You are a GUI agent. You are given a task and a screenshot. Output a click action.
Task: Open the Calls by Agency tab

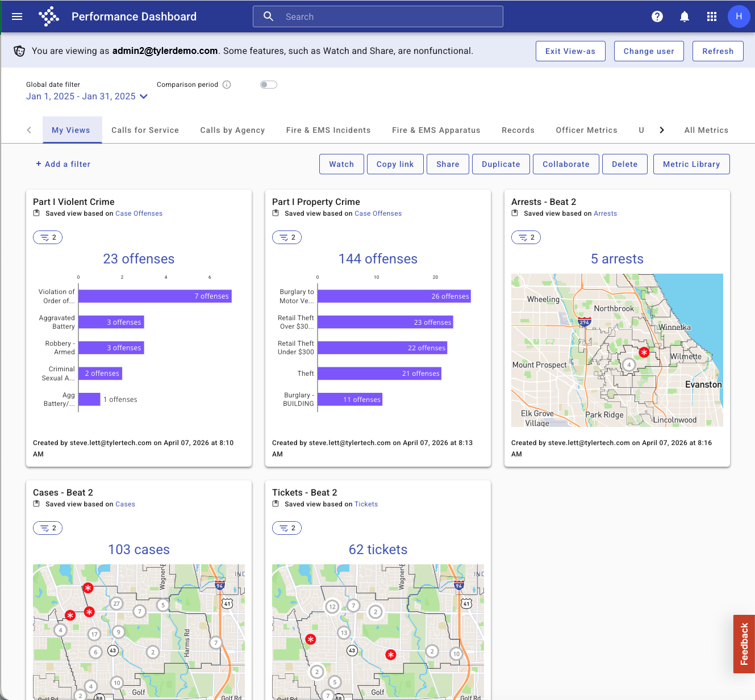(232, 130)
